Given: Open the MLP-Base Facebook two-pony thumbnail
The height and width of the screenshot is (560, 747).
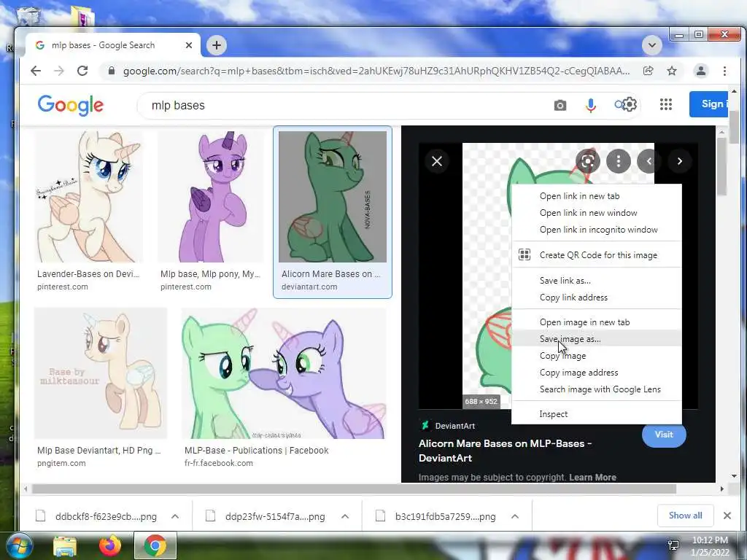Looking at the screenshot, I should coord(284,373).
